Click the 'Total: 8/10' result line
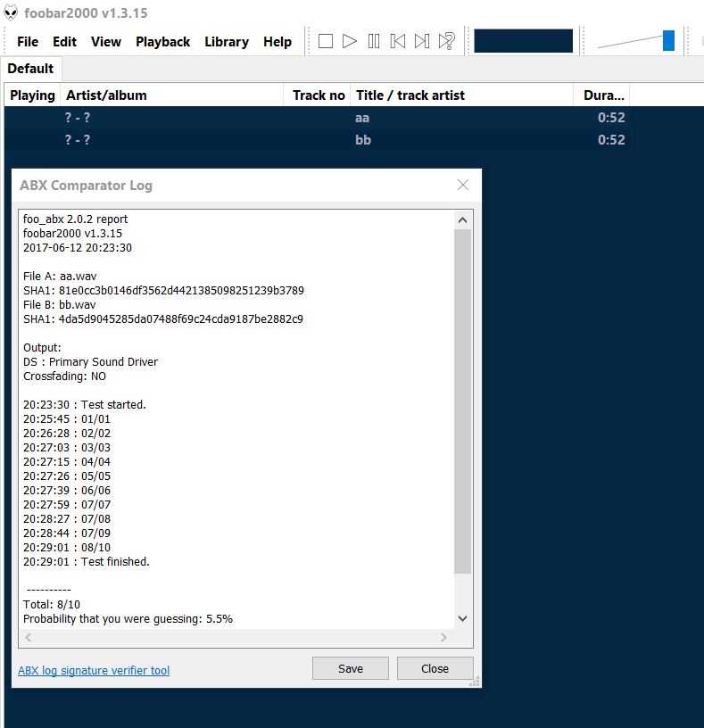This screenshot has height=728, width=704. (52, 605)
